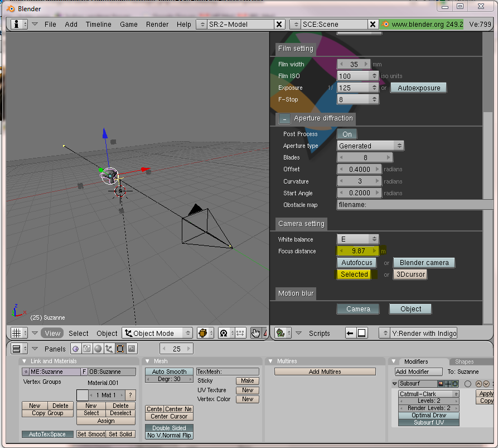Delete the SCE:Scene with X icon
This screenshot has width=498, height=448.
click(373, 24)
